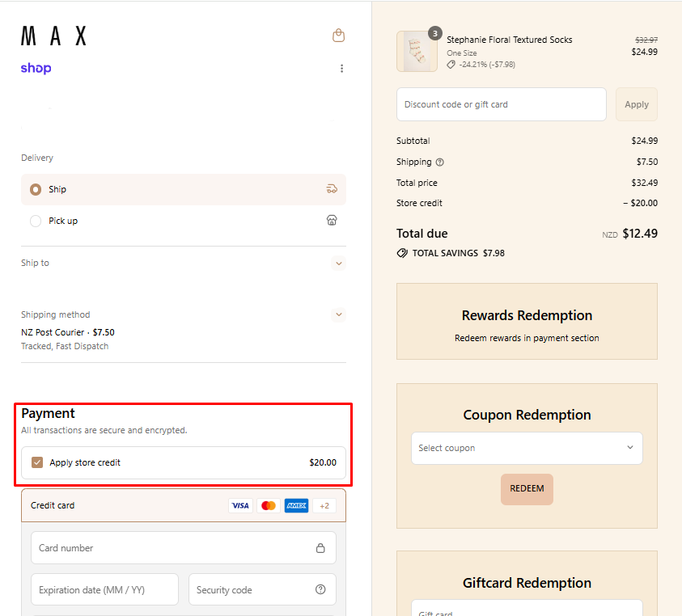Expand the Ship to section

338,264
